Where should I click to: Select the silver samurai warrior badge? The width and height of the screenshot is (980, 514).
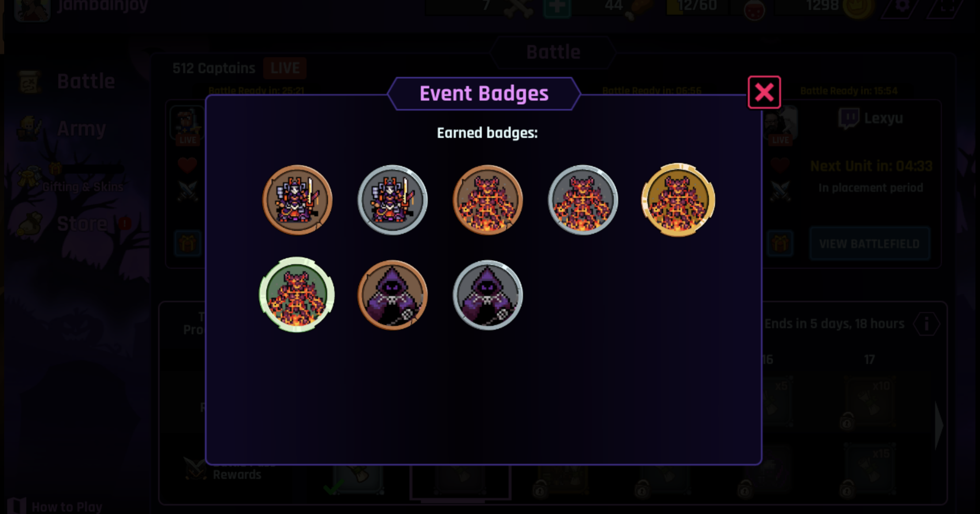(393, 200)
